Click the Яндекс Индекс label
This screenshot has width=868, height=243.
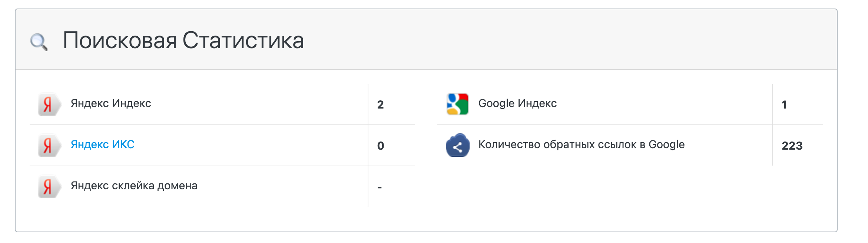(111, 103)
